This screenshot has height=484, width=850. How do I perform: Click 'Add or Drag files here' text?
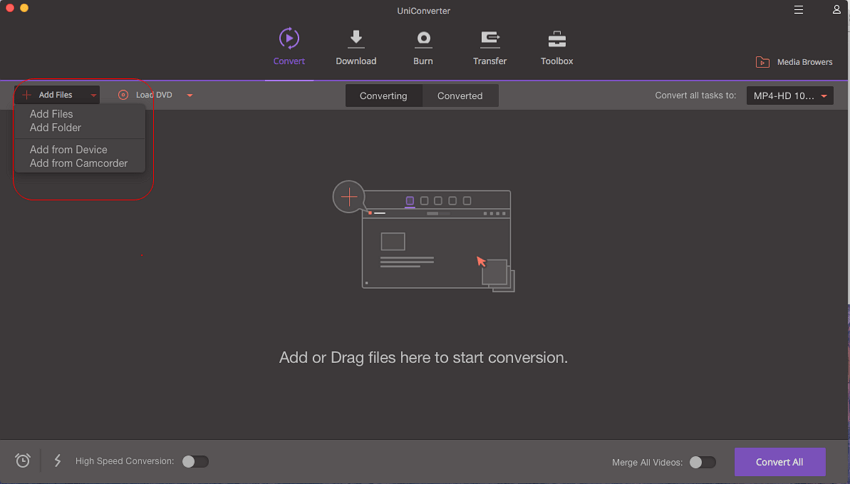[423, 358]
